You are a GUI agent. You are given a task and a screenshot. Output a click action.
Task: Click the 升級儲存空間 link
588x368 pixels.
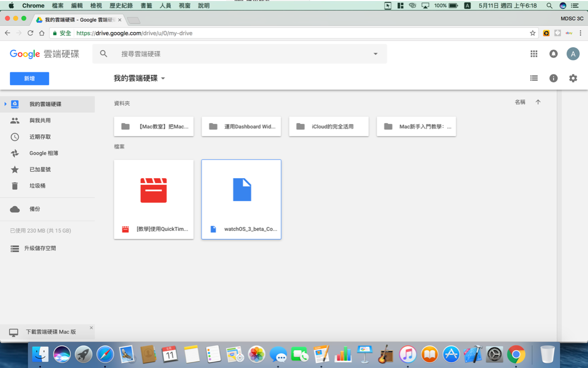[x=39, y=248]
